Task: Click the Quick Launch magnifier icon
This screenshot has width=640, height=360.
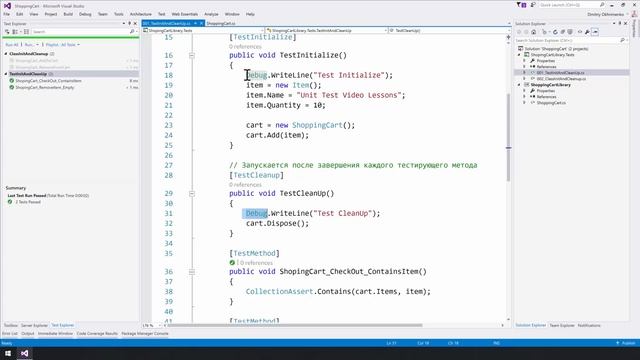Action: pyautogui.click(x=602, y=5)
